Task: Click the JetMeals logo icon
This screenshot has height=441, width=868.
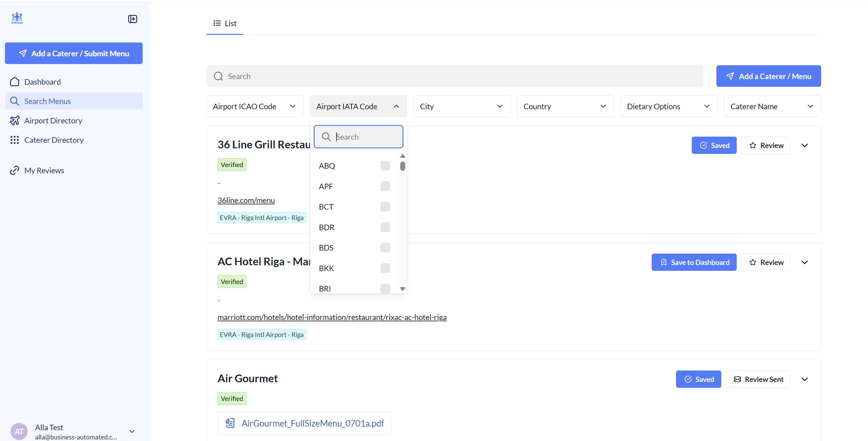Action: tap(17, 18)
